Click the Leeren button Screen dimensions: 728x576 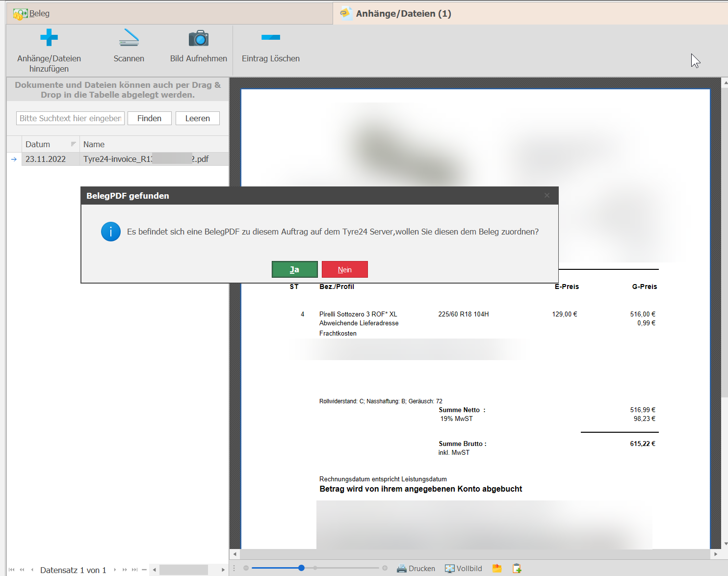coord(198,118)
